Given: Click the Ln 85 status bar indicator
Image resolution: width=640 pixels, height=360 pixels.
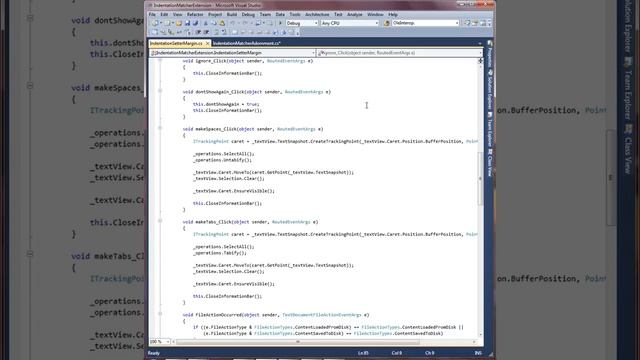Looking at the screenshot, I should [x=363, y=353].
